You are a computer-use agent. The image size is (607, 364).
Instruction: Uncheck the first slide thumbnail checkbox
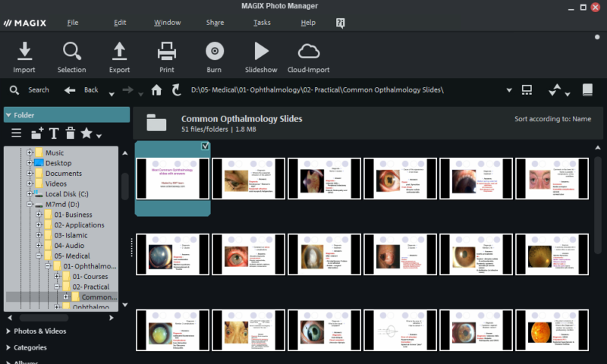pyautogui.click(x=205, y=146)
